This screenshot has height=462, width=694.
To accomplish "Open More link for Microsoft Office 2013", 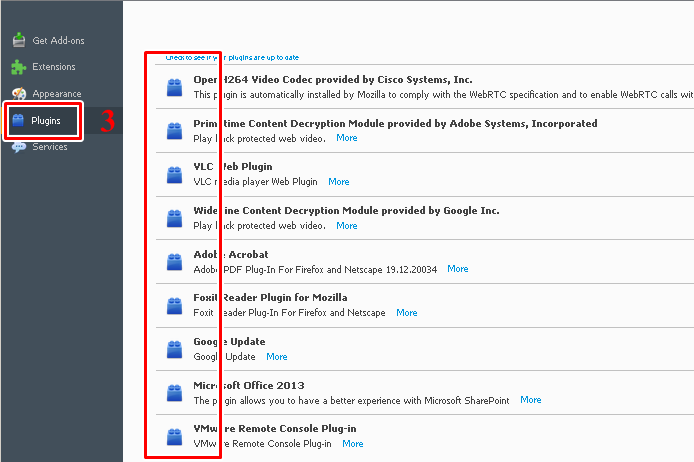I will pyautogui.click(x=531, y=400).
